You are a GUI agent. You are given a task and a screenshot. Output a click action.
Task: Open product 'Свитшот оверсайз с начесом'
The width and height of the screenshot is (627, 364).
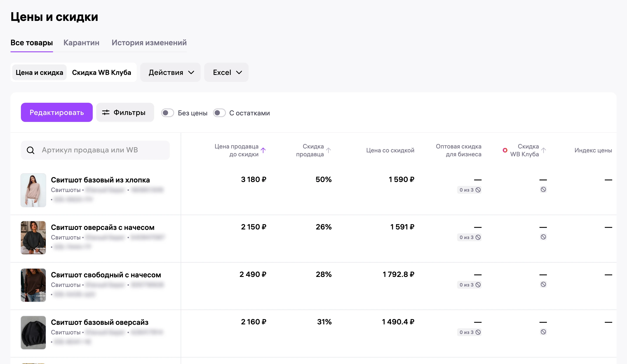(103, 227)
